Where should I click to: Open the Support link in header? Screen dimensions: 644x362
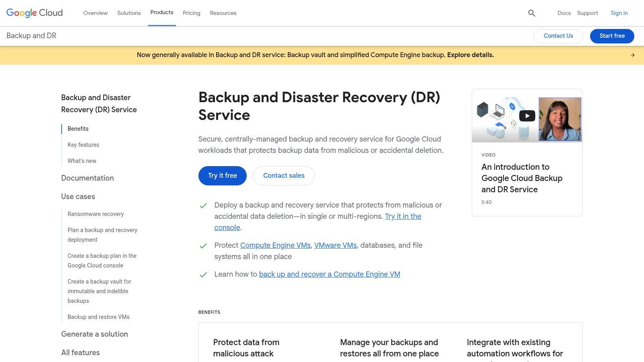(587, 13)
